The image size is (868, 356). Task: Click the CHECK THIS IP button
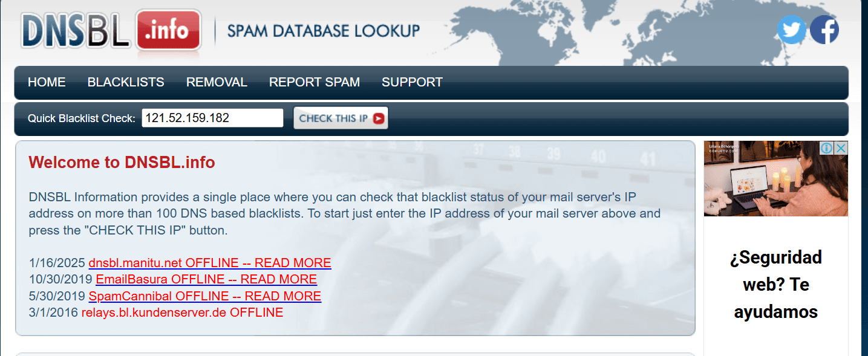[x=341, y=118]
